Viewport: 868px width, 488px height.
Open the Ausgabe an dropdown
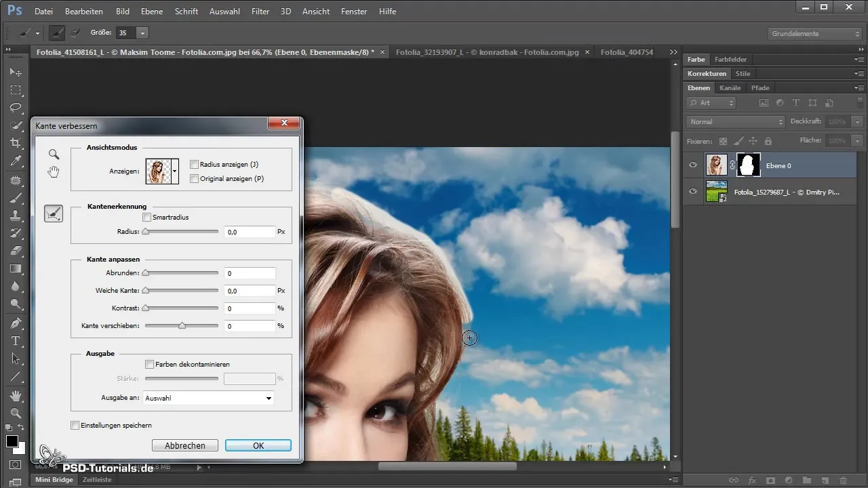[208, 398]
